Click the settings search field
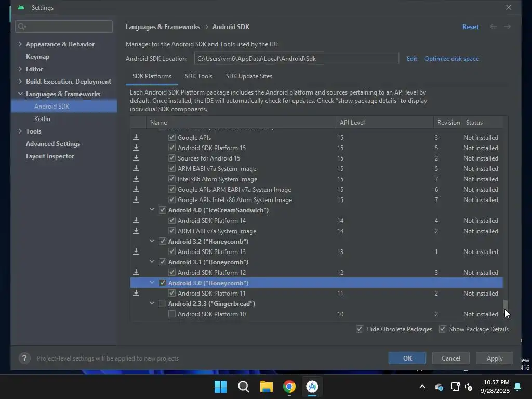 [x=64, y=26]
